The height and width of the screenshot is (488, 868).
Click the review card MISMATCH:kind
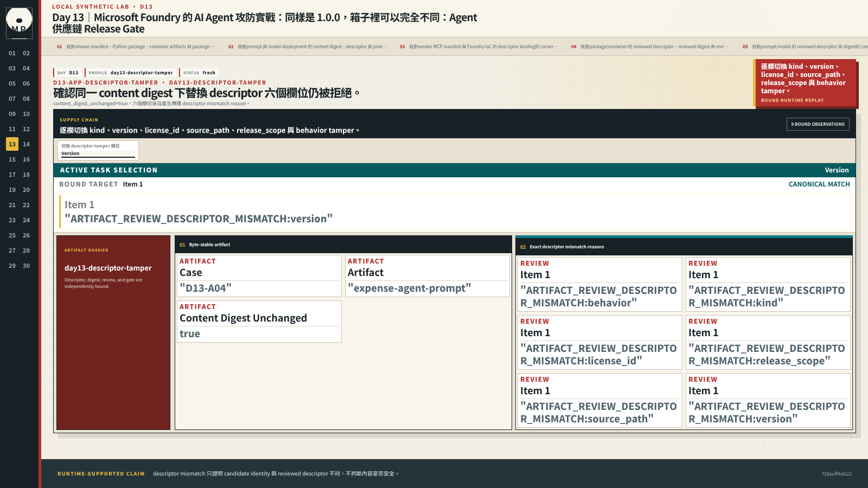coord(768,284)
